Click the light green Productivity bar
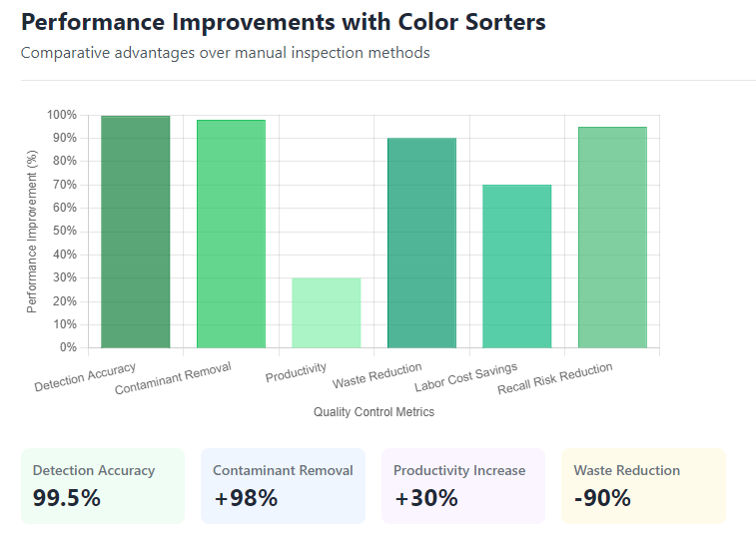 coord(327,312)
